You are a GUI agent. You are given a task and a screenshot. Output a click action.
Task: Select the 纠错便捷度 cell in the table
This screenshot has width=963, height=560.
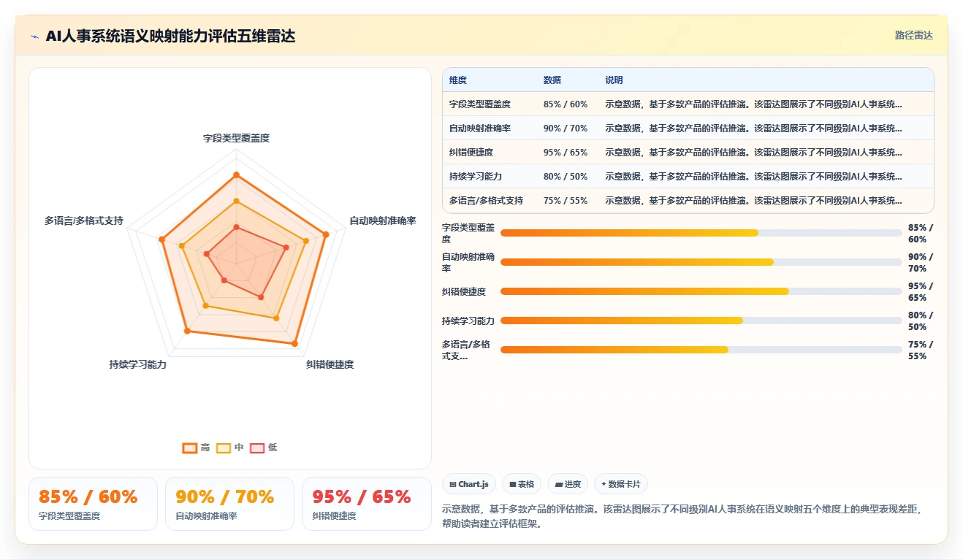click(x=471, y=153)
